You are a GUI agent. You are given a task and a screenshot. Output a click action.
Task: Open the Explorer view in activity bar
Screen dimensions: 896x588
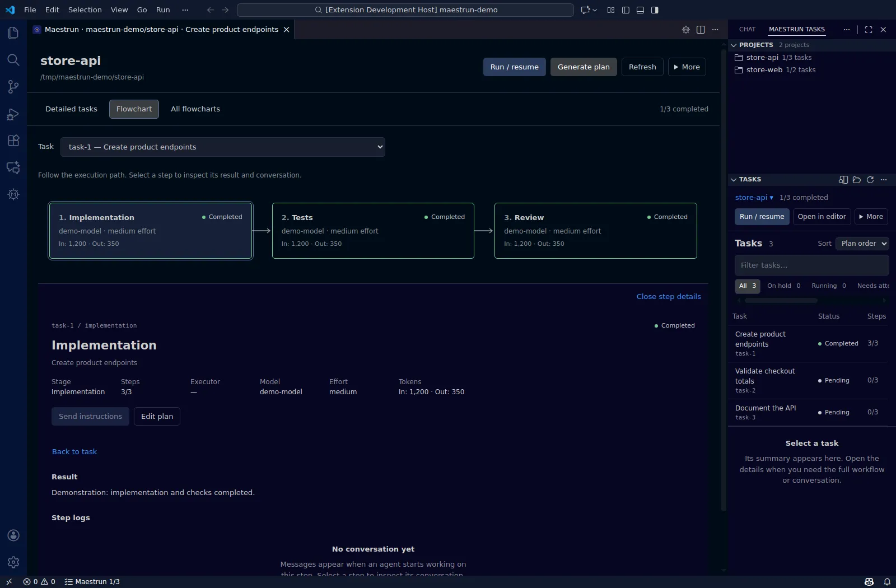[x=13, y=33]
